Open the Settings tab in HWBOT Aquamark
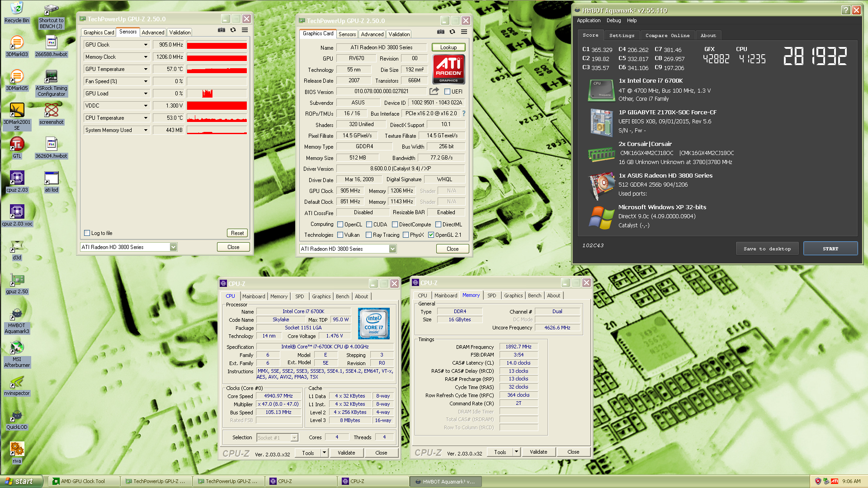This screenshot has height=488, width=868. pyautogui.click(x=622, y=35)
